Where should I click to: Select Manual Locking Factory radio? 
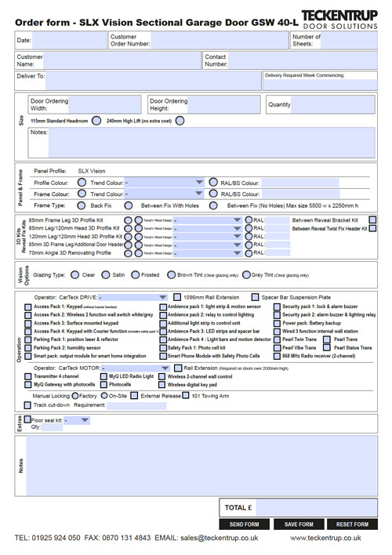tap(75, 396)
